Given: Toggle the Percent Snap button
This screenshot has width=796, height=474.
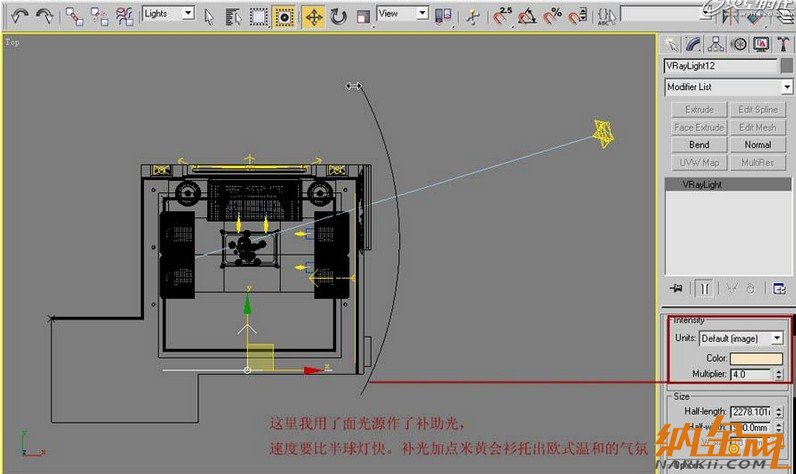Looking at the screenshot, I should tap(551, 15).
